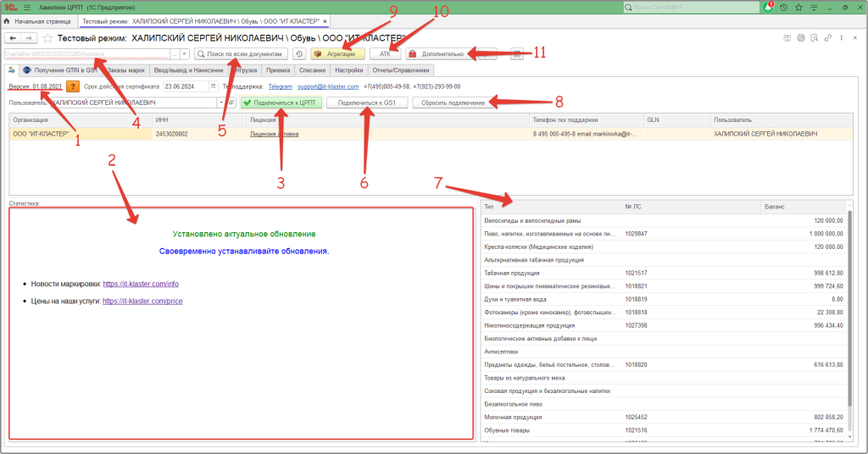Screen dimensions: 868x454
Task: Click the Агрегации button
Action: (337, 53)
